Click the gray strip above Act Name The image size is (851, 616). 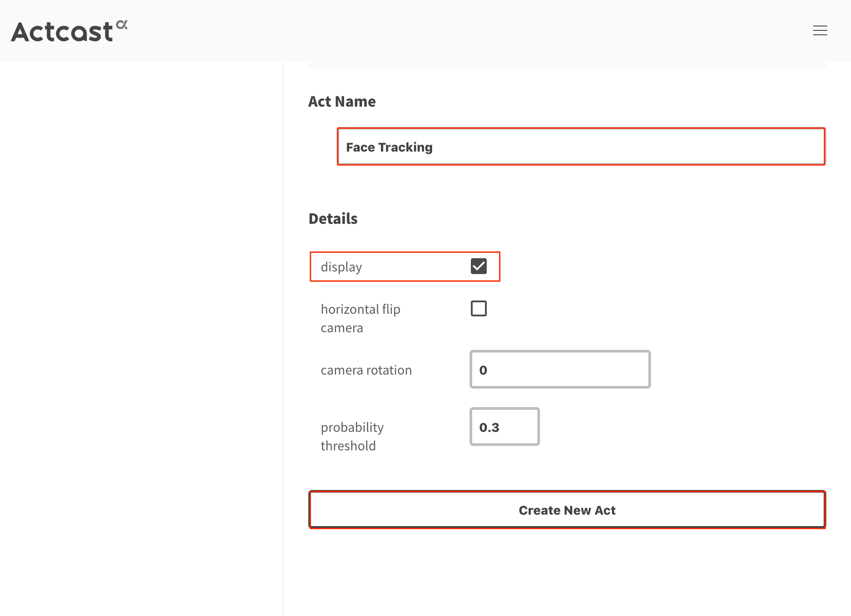tap(567, 64)
